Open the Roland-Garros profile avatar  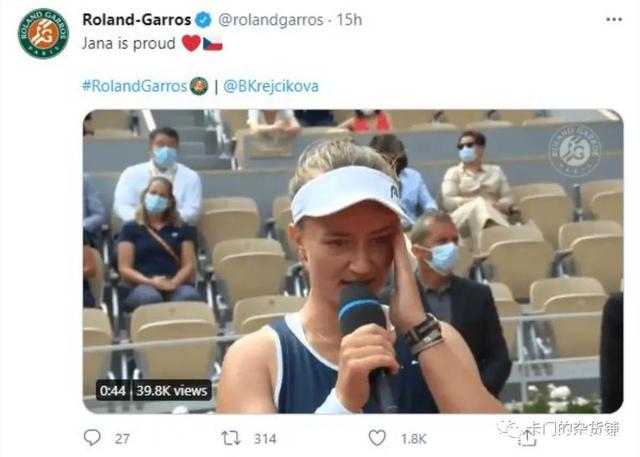43,33
